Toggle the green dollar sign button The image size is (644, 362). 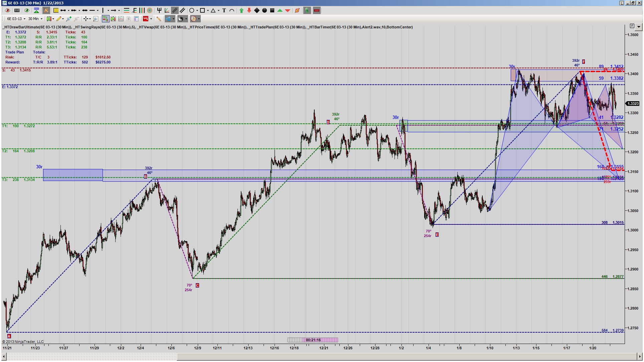click(x=307, y=10)
